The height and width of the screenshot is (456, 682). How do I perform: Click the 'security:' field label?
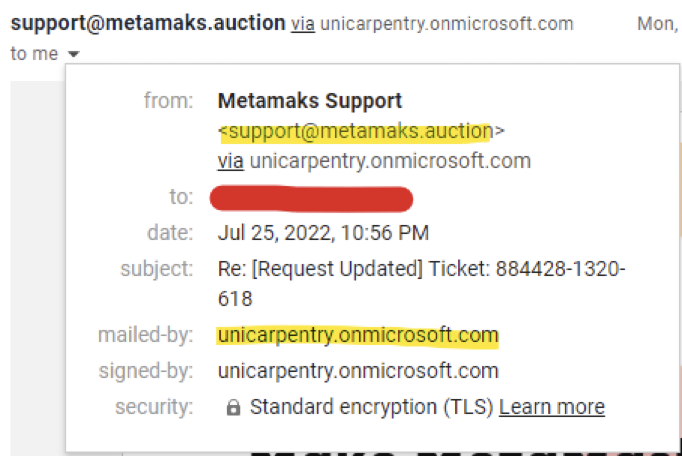pyautogui.click(x=154, y=407)
